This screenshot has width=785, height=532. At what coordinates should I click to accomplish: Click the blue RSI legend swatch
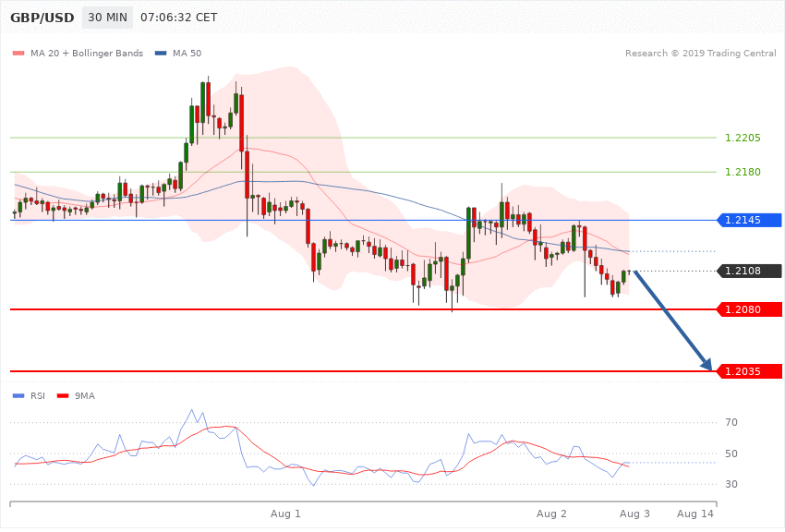click(18, 396)
